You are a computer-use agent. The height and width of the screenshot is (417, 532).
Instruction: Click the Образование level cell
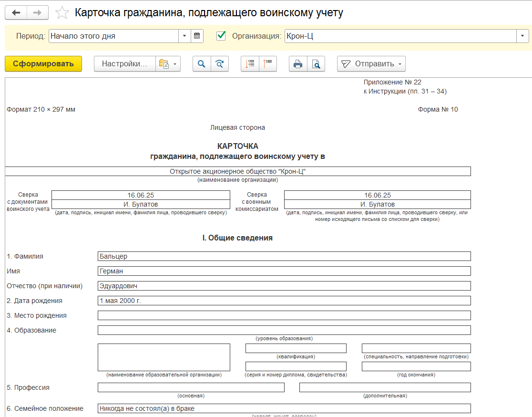click(284, 330)
